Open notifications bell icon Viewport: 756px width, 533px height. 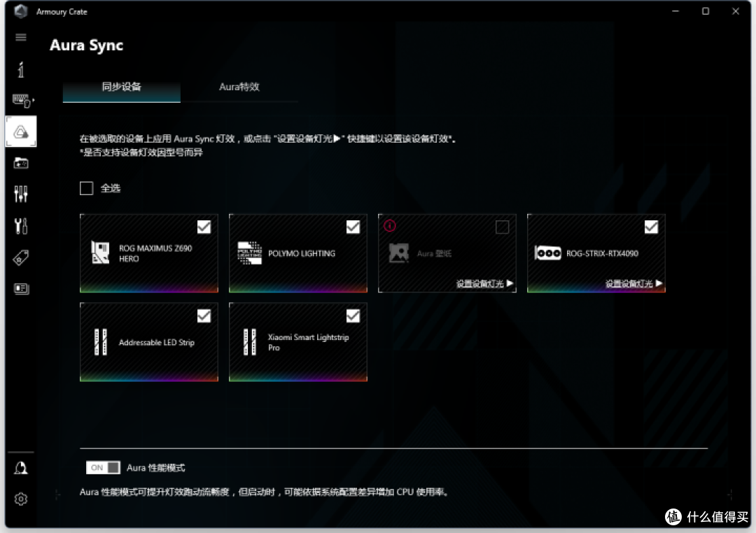[21, 468]
